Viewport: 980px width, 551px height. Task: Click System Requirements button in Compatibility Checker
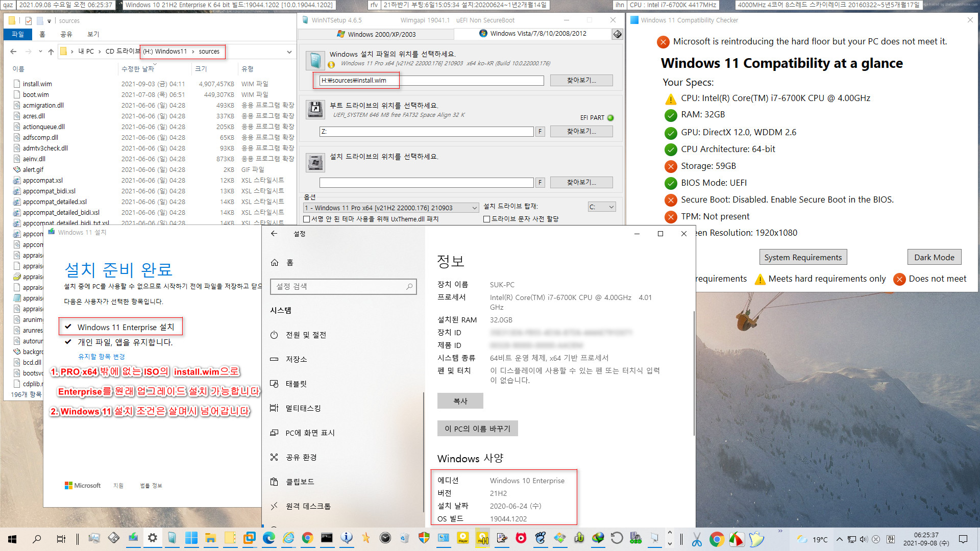(x=803, y=258)
